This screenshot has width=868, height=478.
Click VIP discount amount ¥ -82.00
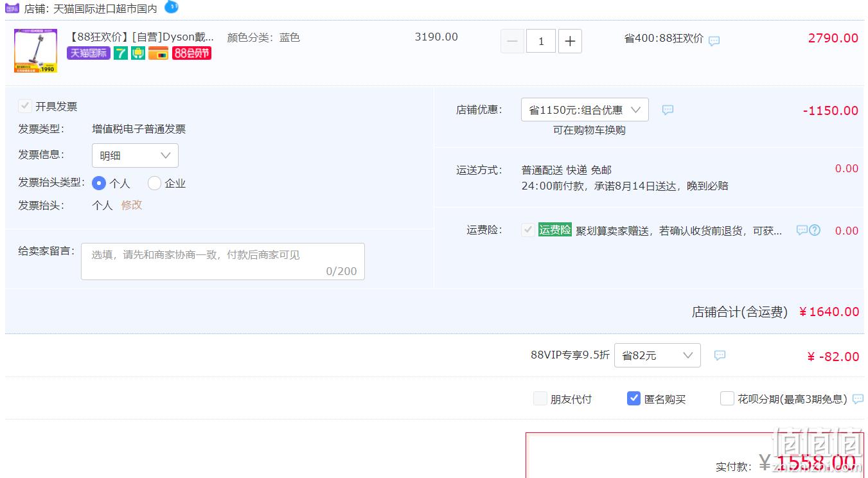pyautogui.click(x=833, y=357)
